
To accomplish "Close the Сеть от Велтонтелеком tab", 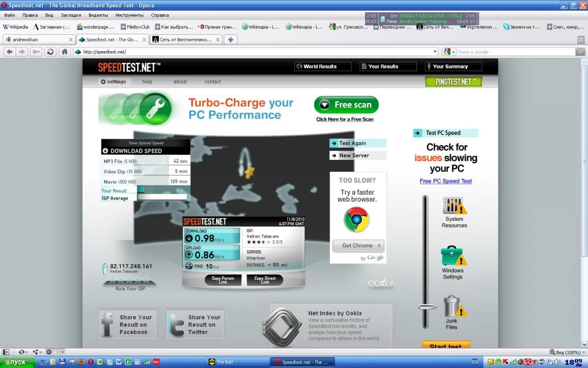I will coord(218,40).
